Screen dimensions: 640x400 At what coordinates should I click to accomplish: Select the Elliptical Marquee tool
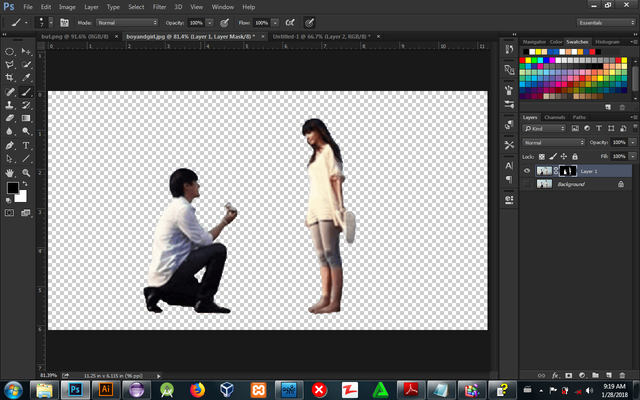(x=9, y=50)
